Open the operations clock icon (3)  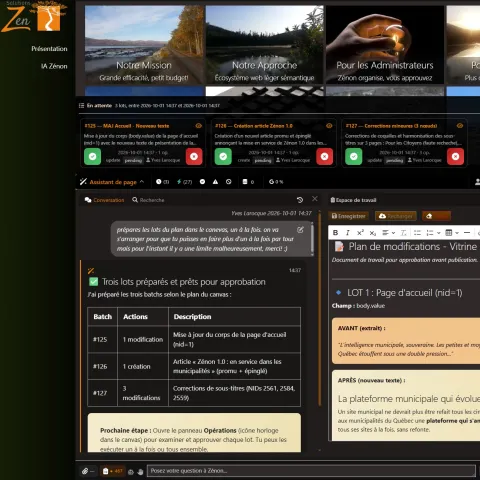point(162,182)
